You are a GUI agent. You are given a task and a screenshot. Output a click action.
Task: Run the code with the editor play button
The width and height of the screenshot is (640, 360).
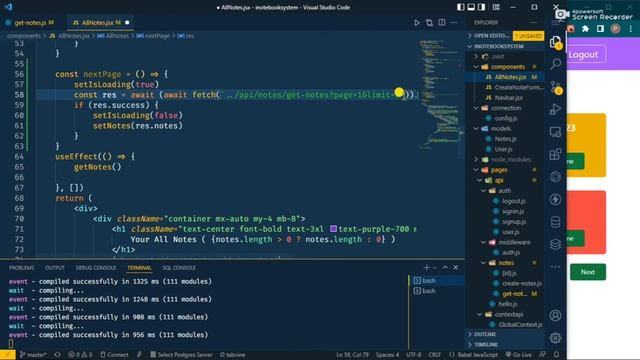click(x=417, y=22)
